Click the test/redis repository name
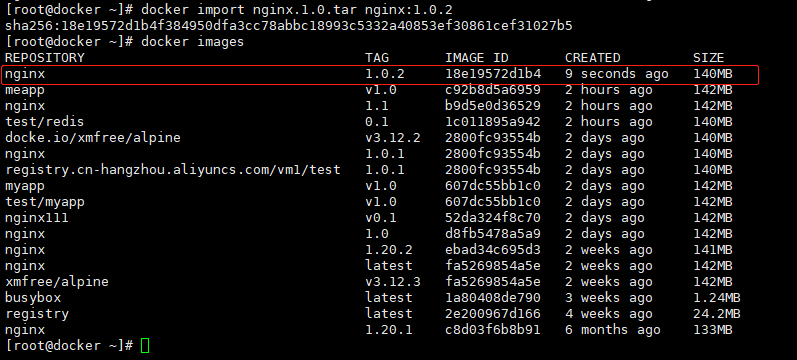Viewport: 797px width, 360px height. pos(45,122)
